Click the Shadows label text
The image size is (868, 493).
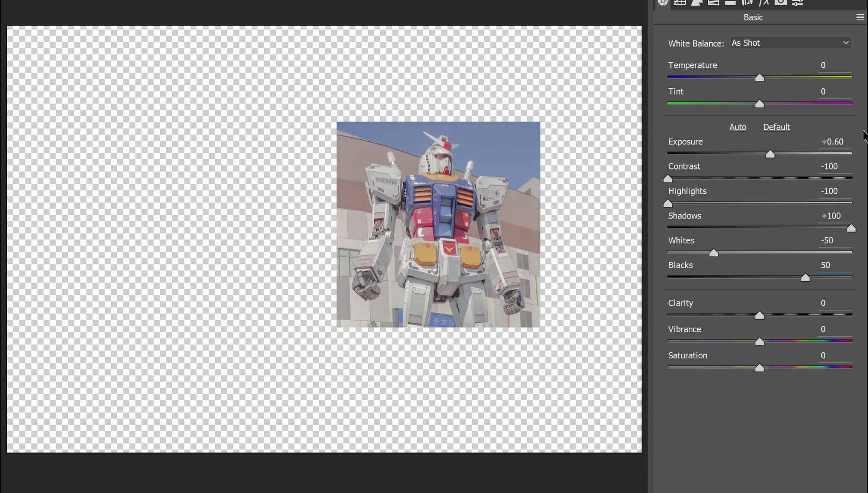pyautogui.click(x=684, y=216)
